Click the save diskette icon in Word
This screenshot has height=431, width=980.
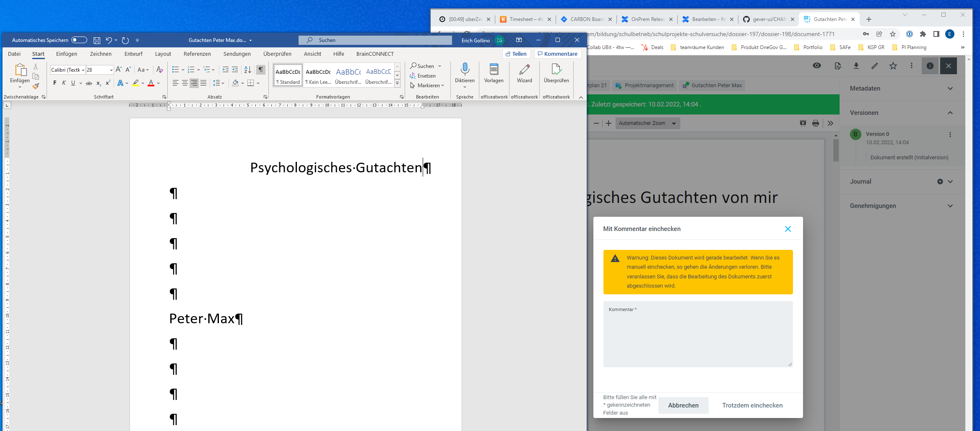coord(97,40)
